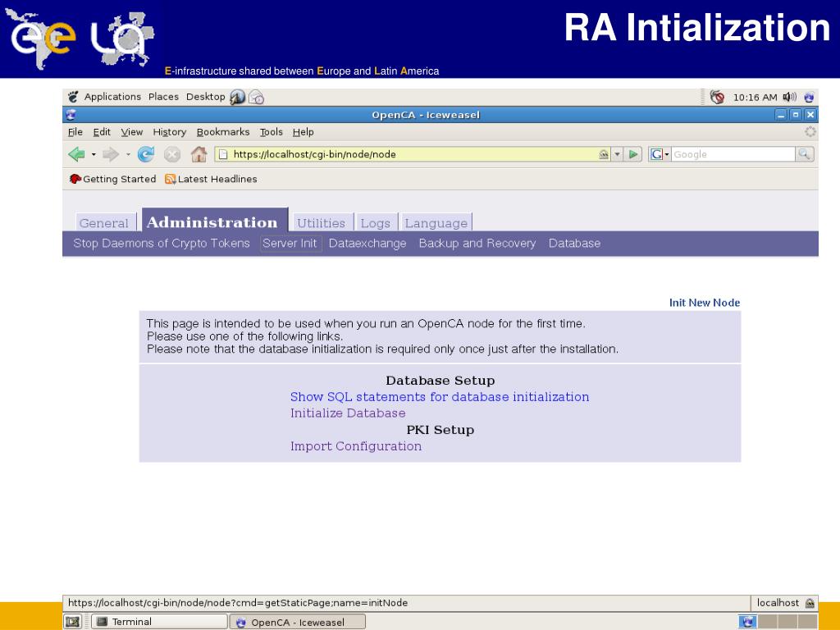
Task: Reload the current page
Action: [146, 154]
